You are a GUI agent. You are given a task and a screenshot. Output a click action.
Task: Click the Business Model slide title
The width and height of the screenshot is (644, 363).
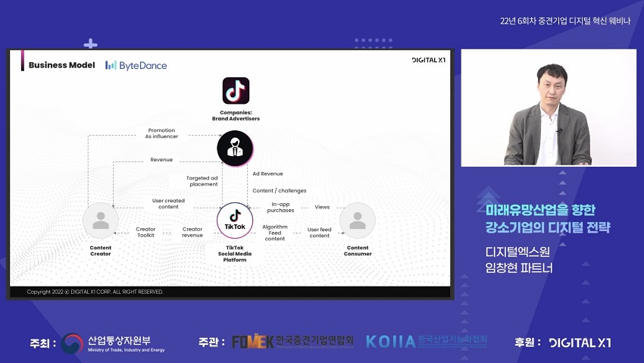pyautogui.click(x=61, y=65)
